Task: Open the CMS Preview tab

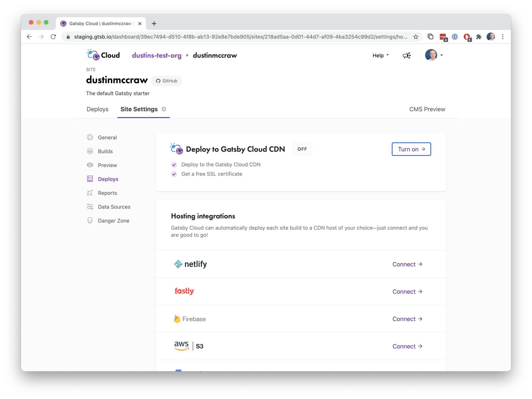Action: (x=427, y=109)
